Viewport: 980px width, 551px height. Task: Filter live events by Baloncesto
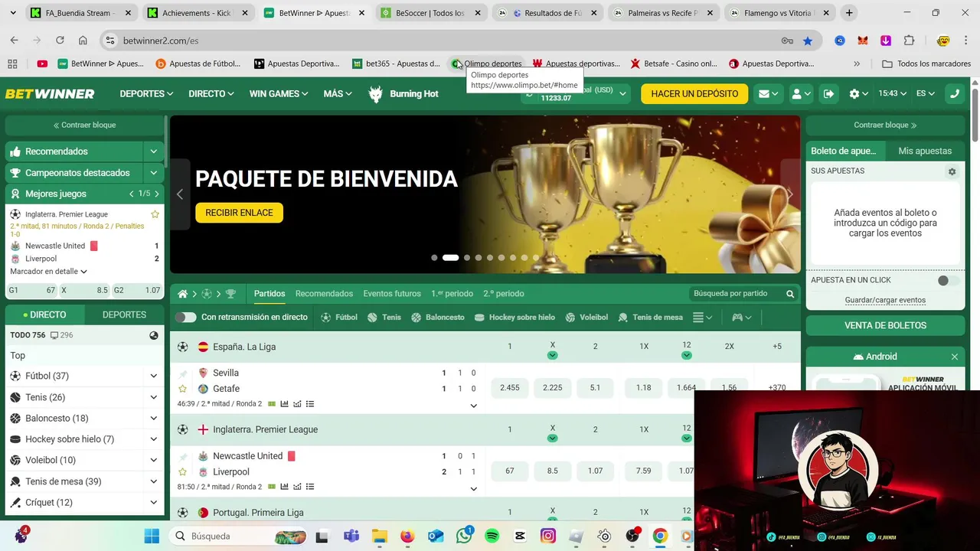point(438,317)
